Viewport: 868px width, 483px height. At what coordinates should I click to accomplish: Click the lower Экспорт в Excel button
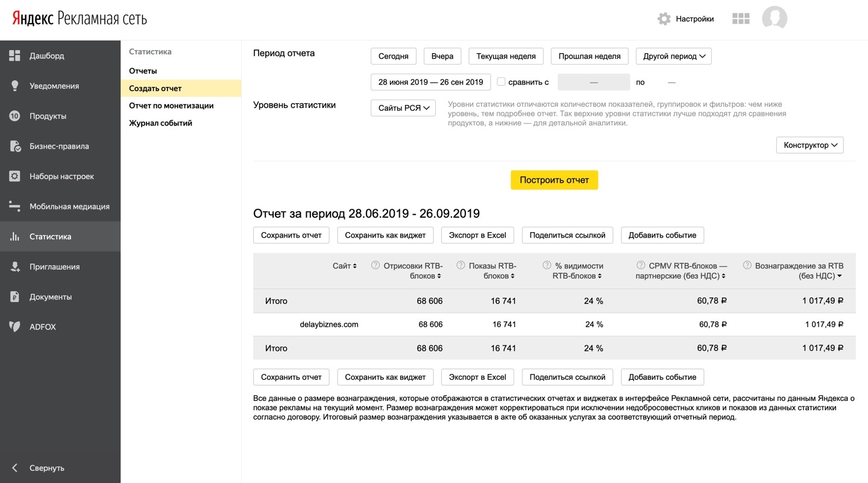click(478, 377)
